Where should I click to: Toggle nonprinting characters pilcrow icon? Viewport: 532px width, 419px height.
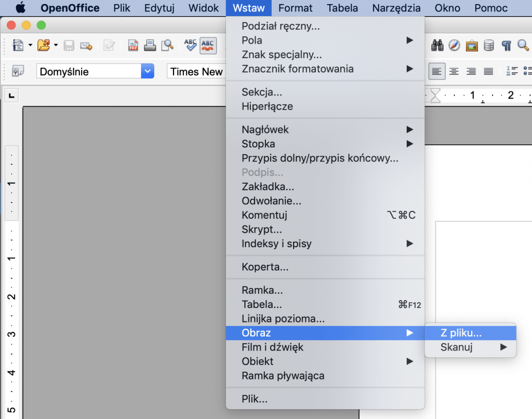pos(506,45)
